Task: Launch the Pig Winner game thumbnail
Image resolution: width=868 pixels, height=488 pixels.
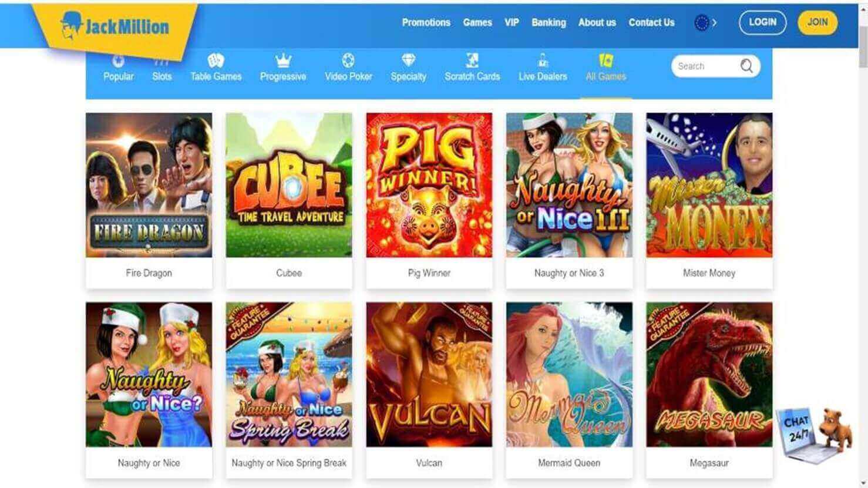Action: pyautogui.click(x=429, y=185)
